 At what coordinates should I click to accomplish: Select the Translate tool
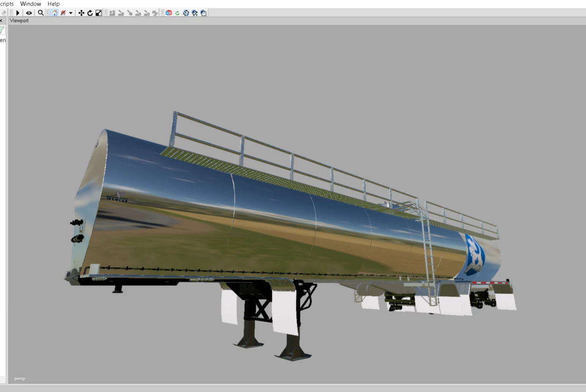[x=81, y=13]
